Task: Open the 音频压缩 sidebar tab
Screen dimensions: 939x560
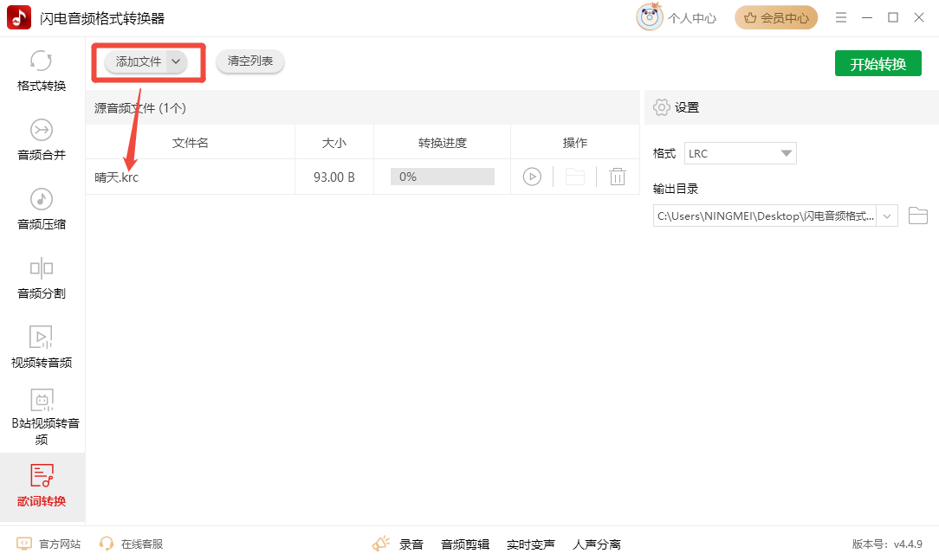Action: coord(42,210)
